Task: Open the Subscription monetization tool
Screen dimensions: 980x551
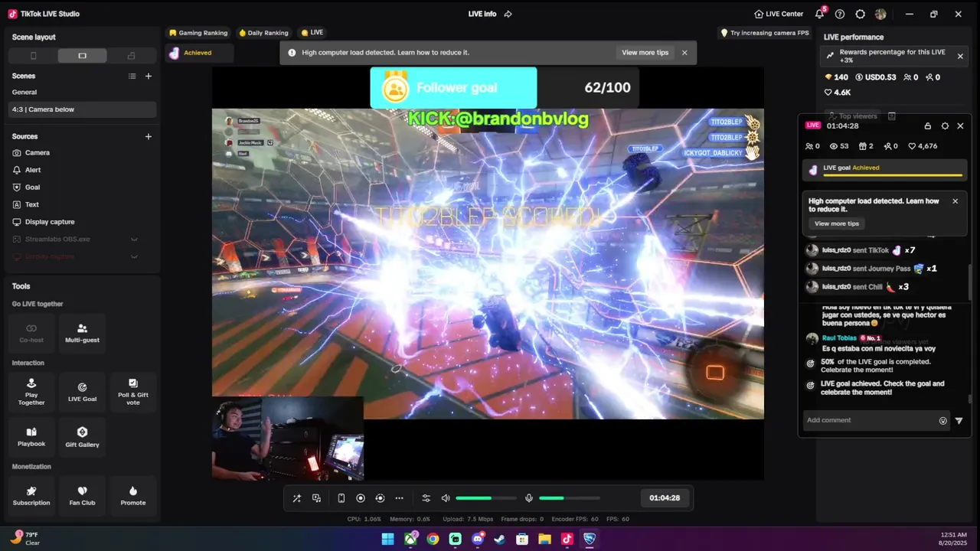Action: [31, 496]
